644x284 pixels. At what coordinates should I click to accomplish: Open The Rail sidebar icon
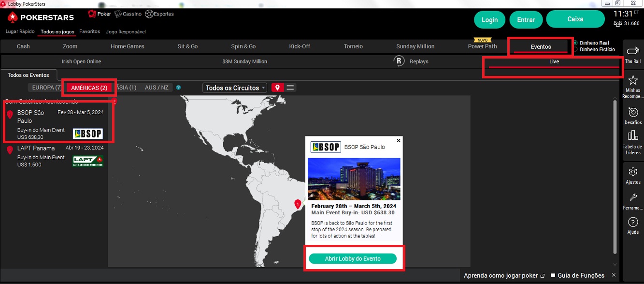632,51
